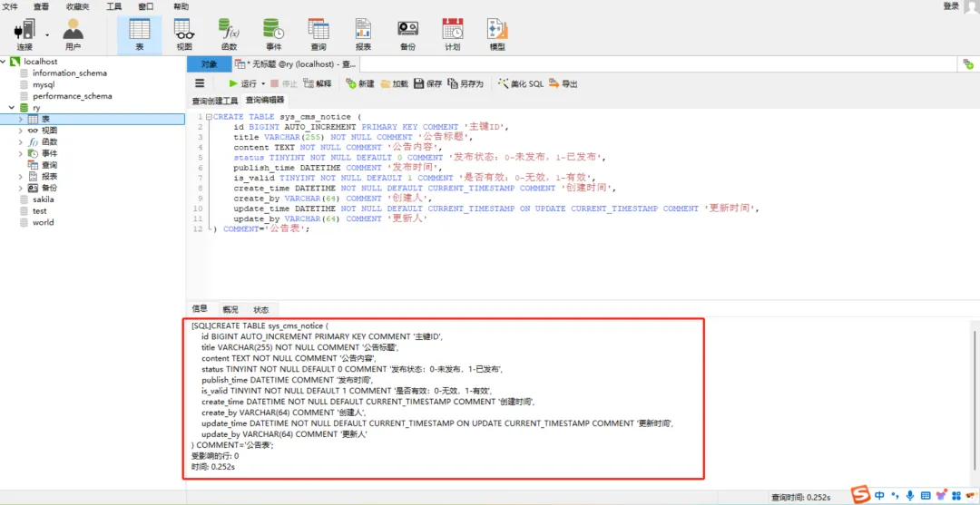Open the 备份 (Backup) toolbar icon

pos(407,34)
